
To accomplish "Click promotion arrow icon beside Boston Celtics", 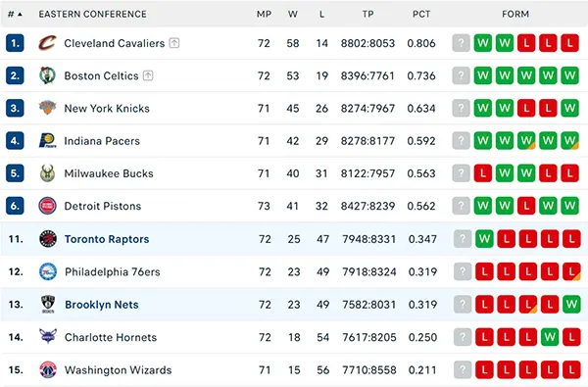I will [148, 75].
